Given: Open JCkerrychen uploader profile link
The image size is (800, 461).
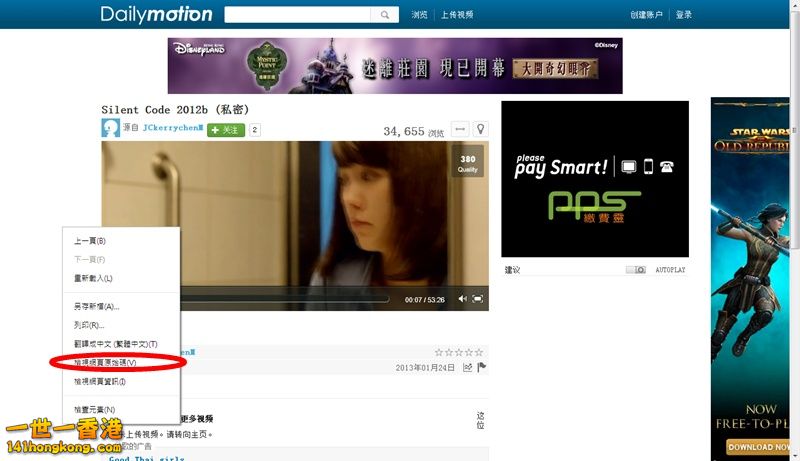Looking at the screenshot, I should click(x=172, y=129).
